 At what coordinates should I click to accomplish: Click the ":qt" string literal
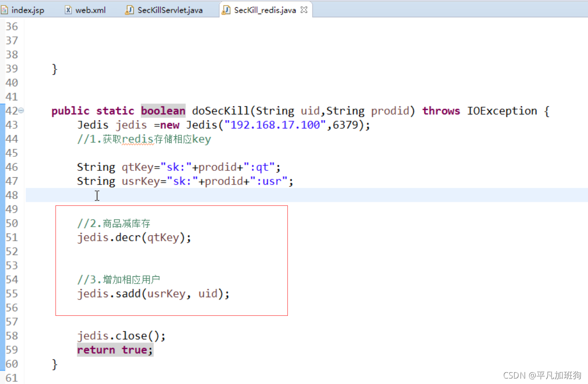pyautogui.click(x=259, y=167)
